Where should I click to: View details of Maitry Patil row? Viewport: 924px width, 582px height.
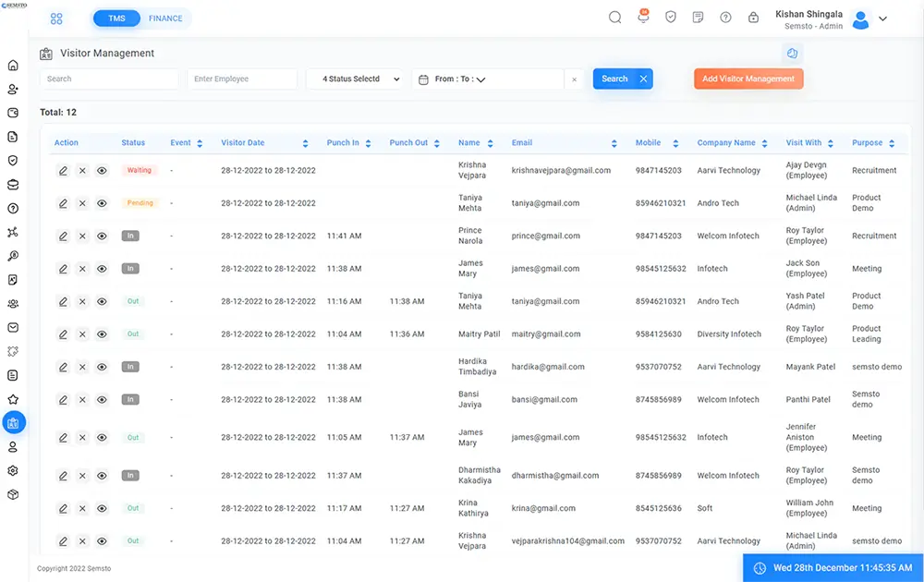(x=102, y=334)
